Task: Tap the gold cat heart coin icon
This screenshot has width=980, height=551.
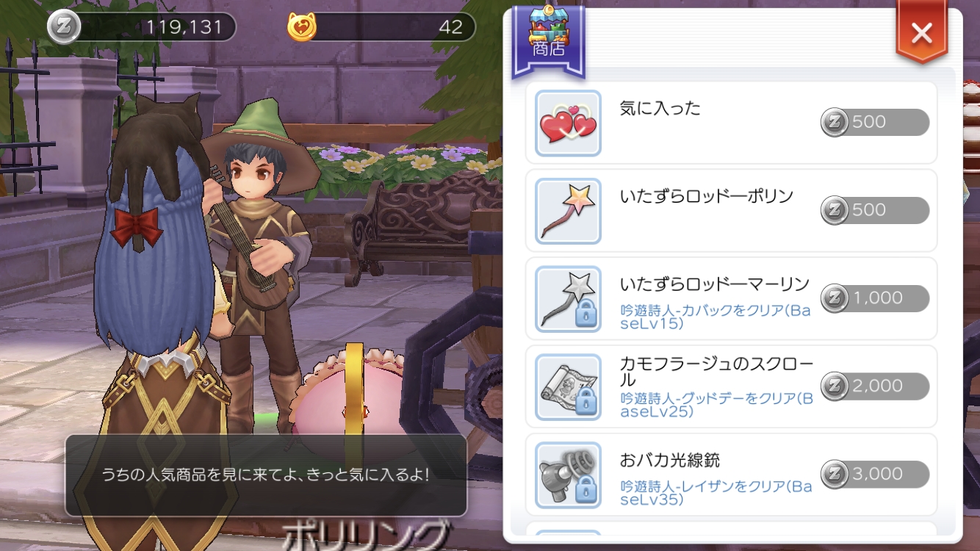Action: [302, 27]
